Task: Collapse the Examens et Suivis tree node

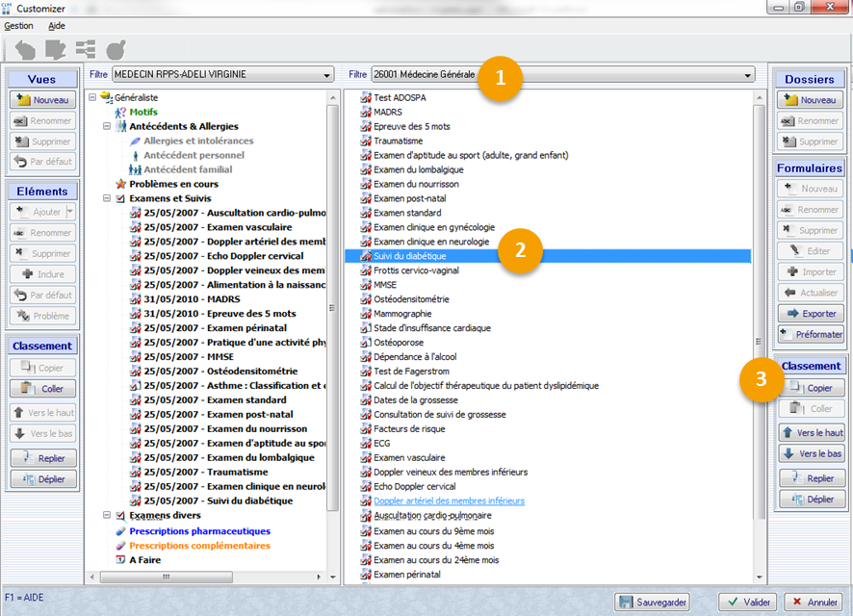Action: (107, 198)
